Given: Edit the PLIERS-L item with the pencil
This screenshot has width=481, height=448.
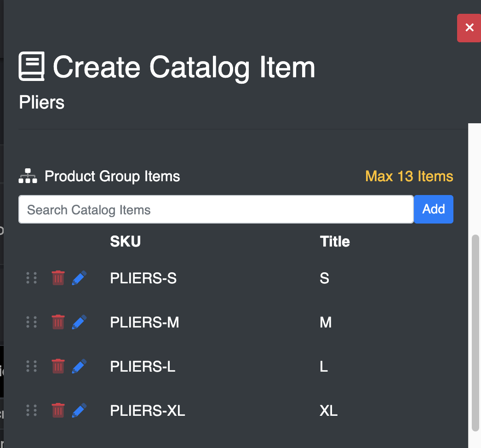Looking at the screenshot, I should click(79, 366).
